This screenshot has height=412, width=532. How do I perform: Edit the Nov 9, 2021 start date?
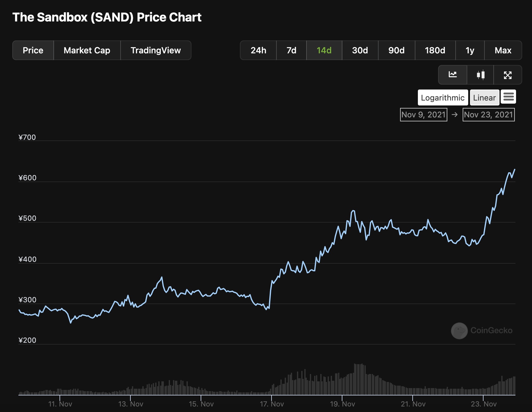(423, 115)
